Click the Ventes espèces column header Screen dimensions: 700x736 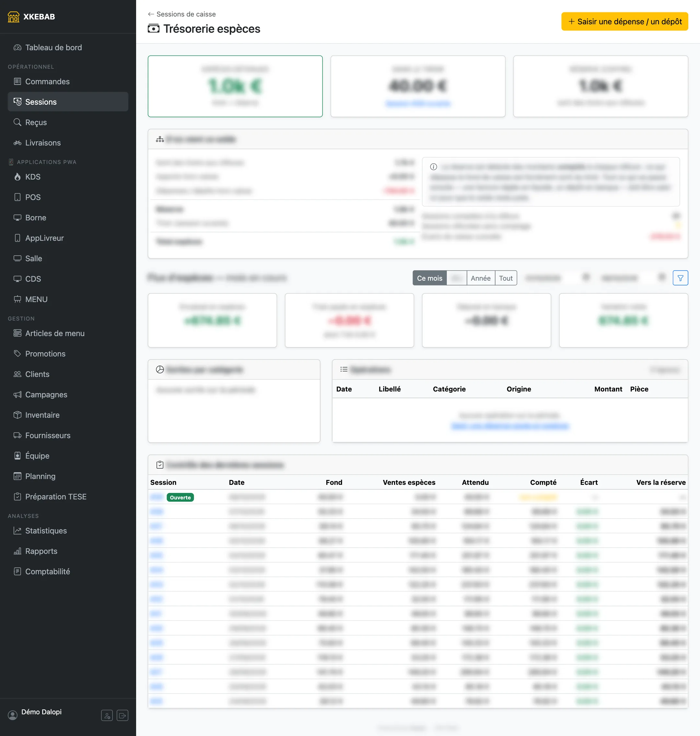click(409, 482)
